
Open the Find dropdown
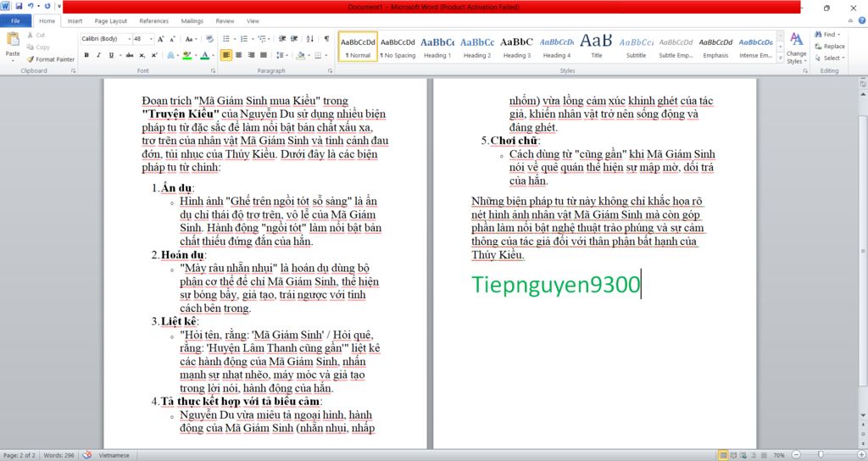coord(839,34)
